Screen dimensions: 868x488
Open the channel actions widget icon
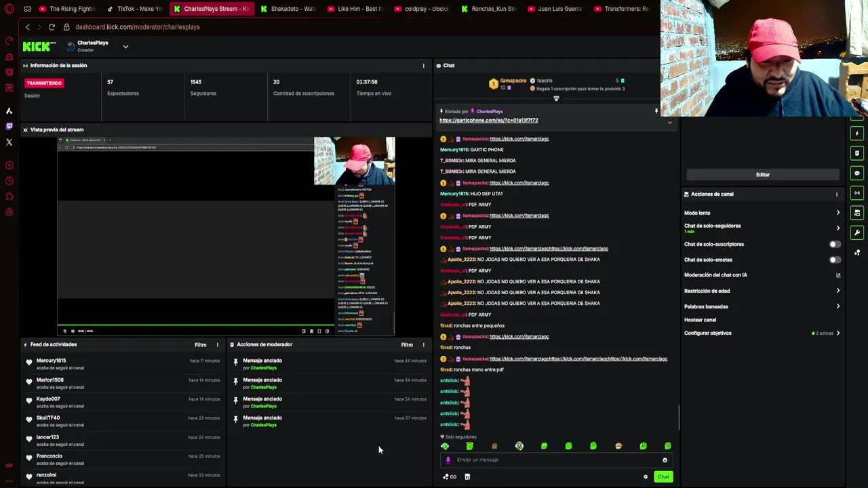[857, 213]
